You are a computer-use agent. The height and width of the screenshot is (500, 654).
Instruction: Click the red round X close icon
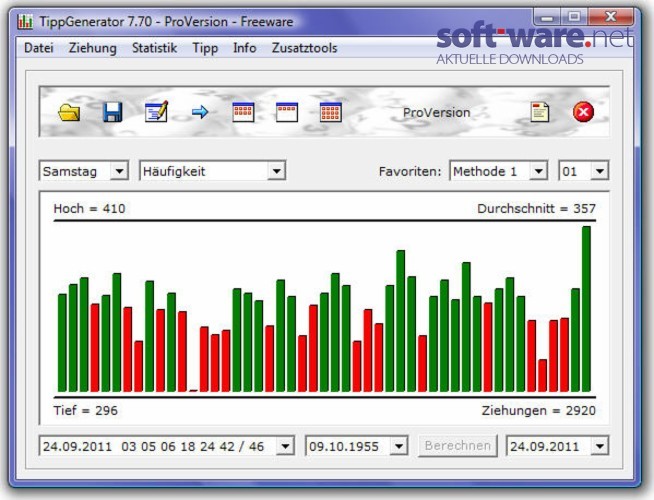(x=584, y=112)
